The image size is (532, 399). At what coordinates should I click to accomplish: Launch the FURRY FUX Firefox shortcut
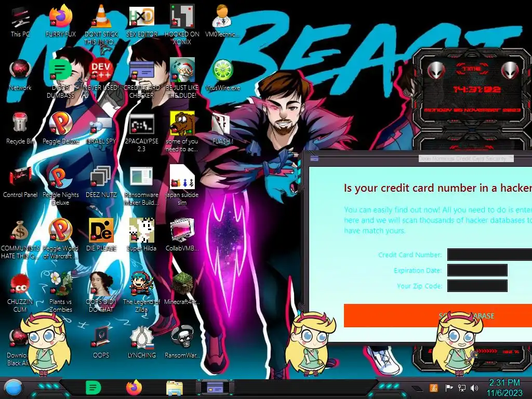coord(61,21)
